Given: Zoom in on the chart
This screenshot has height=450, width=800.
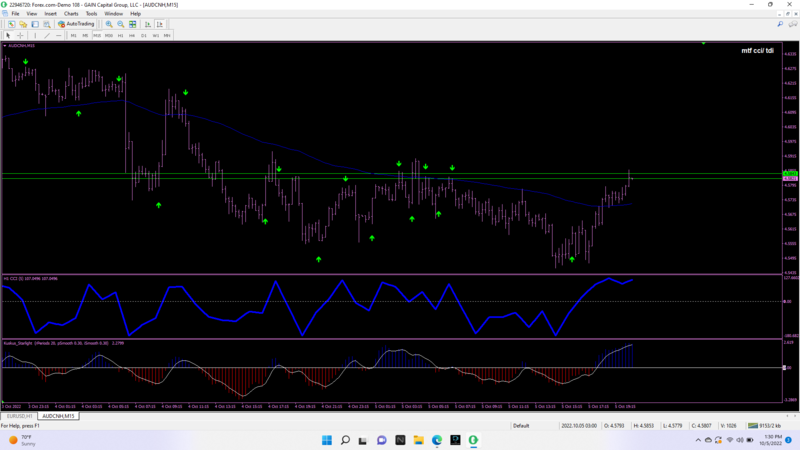Looking at the screenshot, I should tap(109, 24).
